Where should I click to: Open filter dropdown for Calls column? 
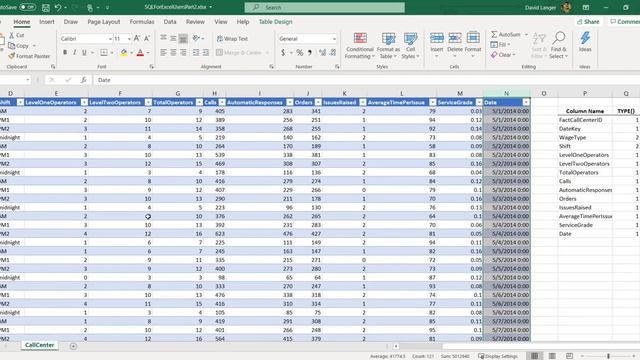pyautogui.click(x=222, y=102)
